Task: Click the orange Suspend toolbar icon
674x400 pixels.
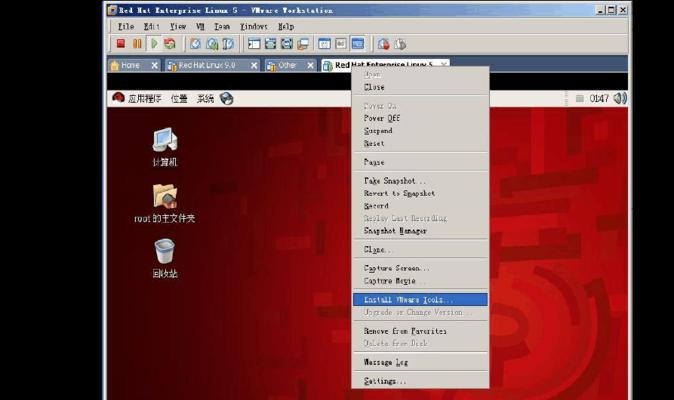Action: coord(137,43)
